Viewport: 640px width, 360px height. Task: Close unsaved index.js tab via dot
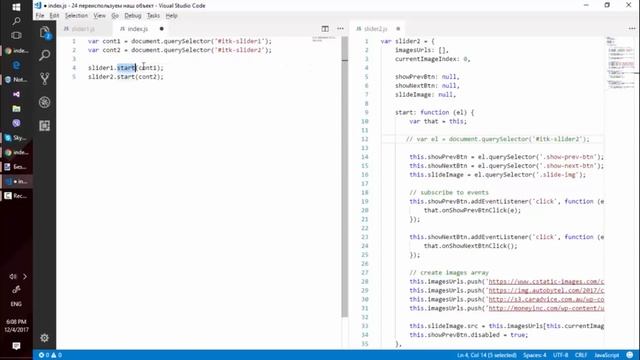click(x=162, y=29)
